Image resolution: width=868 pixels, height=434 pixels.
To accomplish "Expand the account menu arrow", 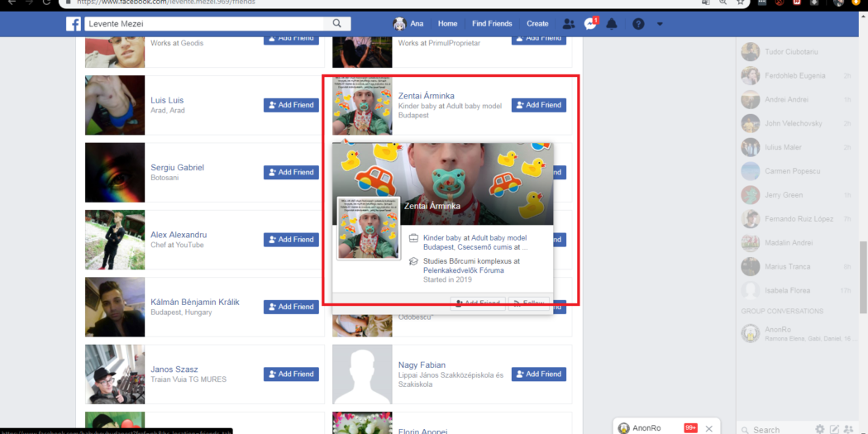I will (660, 24).
